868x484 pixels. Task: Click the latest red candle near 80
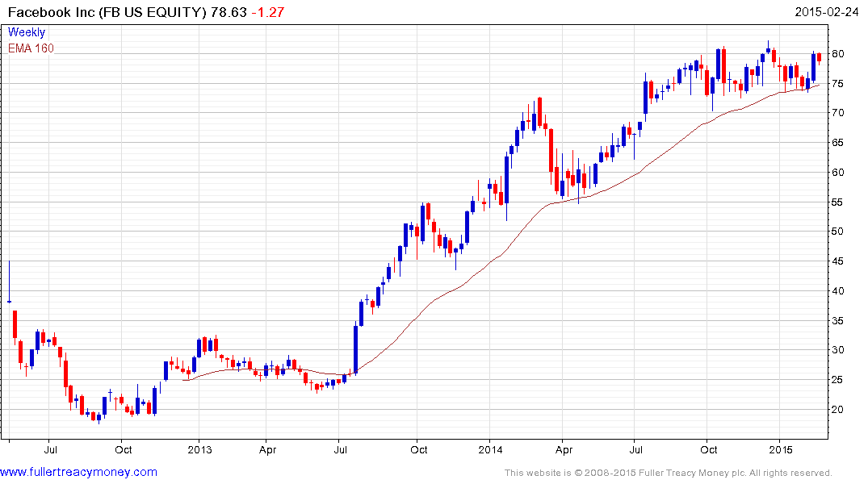(819, 57)
